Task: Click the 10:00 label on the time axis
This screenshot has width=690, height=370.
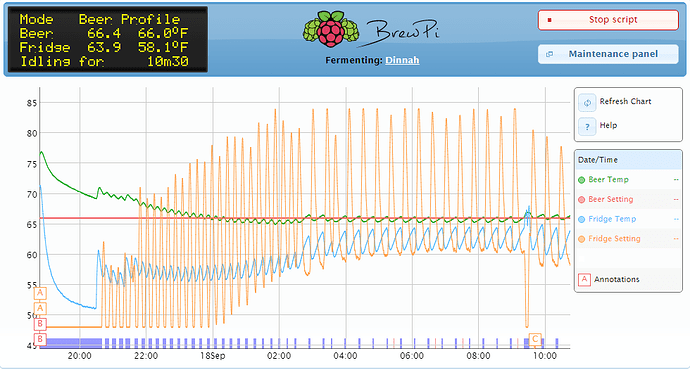Action: tap(545, 355)
